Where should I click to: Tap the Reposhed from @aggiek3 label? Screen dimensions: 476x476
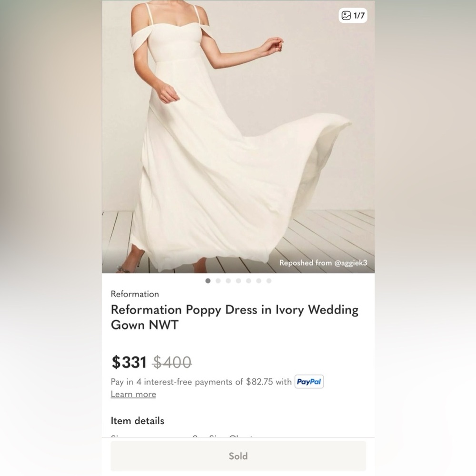[x=323, y=263]
